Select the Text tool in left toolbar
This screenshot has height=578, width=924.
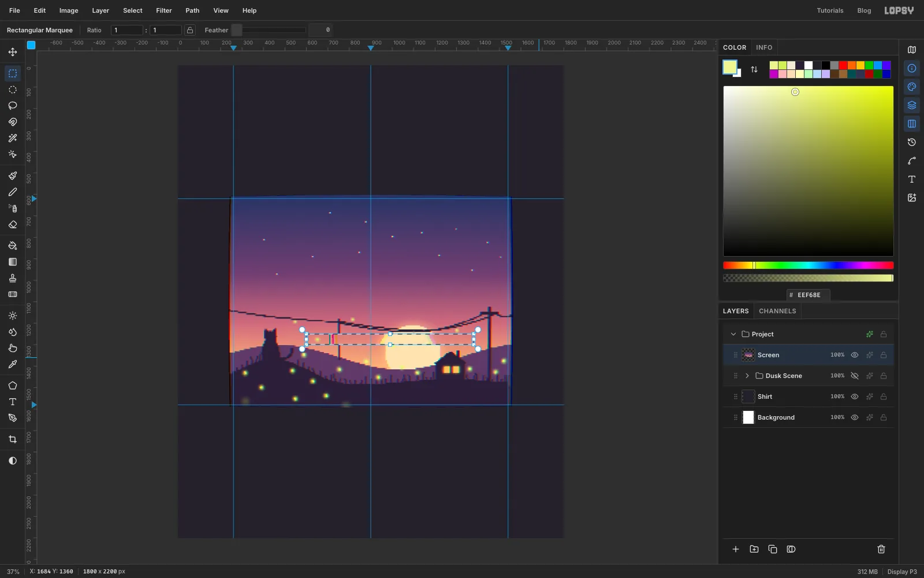(x=13, y=402)
